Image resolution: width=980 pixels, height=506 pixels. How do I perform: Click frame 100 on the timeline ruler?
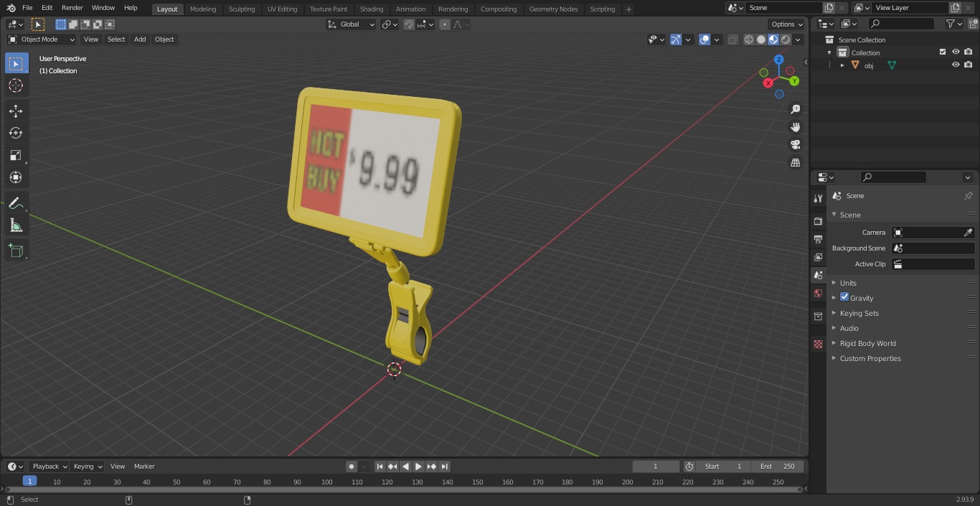(326, 482)
